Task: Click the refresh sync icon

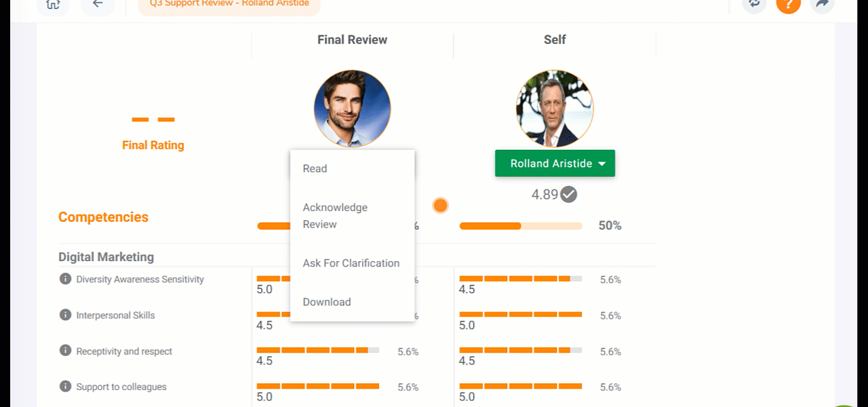Action: click(x=753, y=4)
